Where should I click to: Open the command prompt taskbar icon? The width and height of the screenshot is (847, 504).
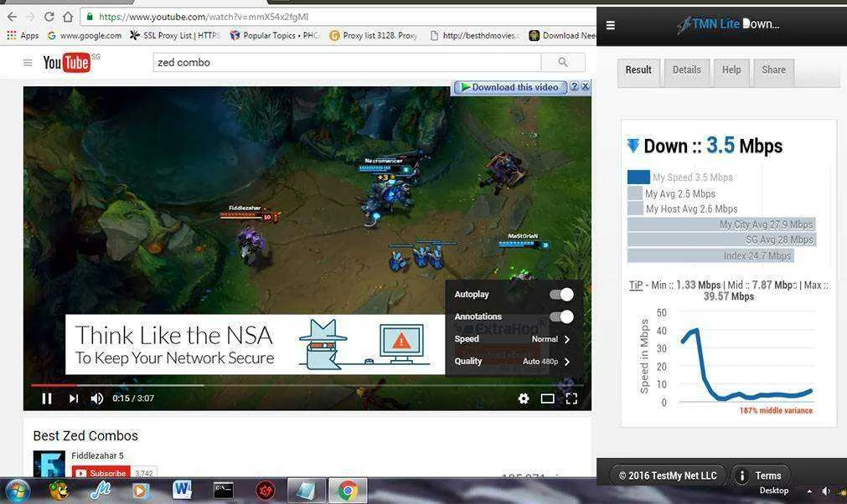tap(223, 491)
